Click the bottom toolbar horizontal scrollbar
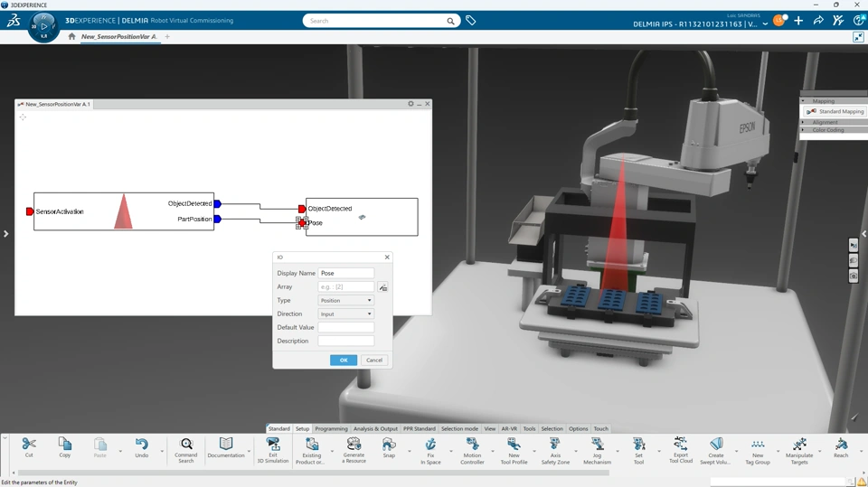This screenshot has width=868, height=487. point(314,473)
